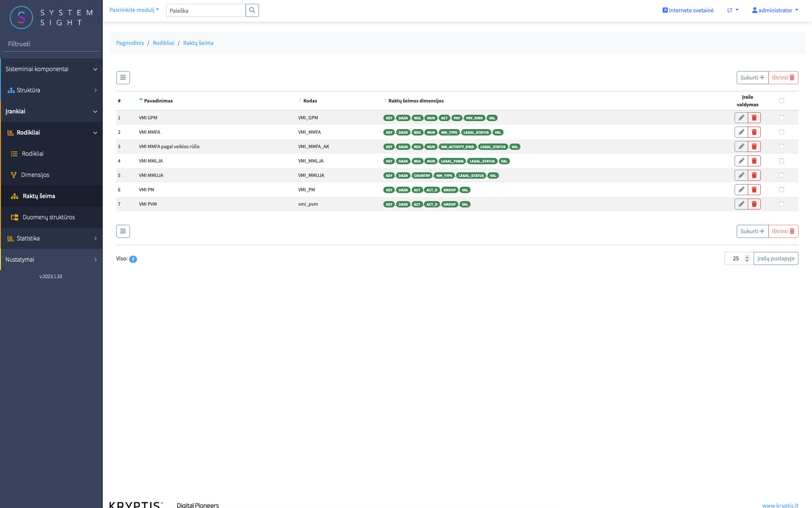812x508 pixels.
Task: Delete the VMI GPM row with trash icon
Action: tap(754, 118)
